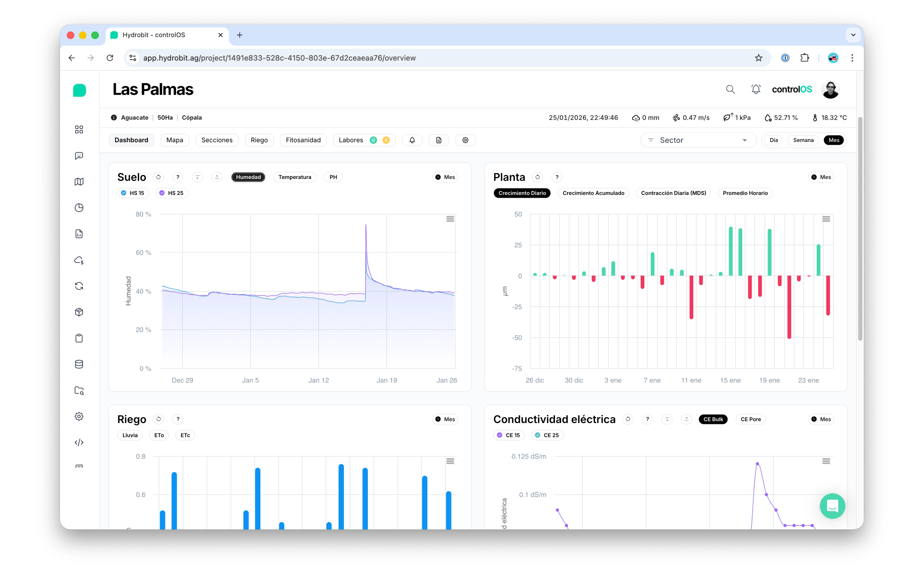Image resolution: width=924 pixels, height=573 pixels.
Task: Click the document report icon in tab bar
Action: [439, 140]
